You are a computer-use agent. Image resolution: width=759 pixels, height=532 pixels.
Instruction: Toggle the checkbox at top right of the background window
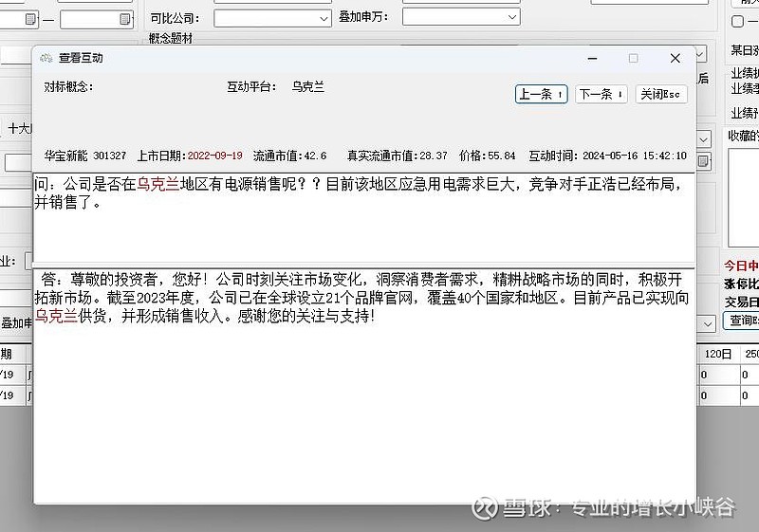click(738, 21)
